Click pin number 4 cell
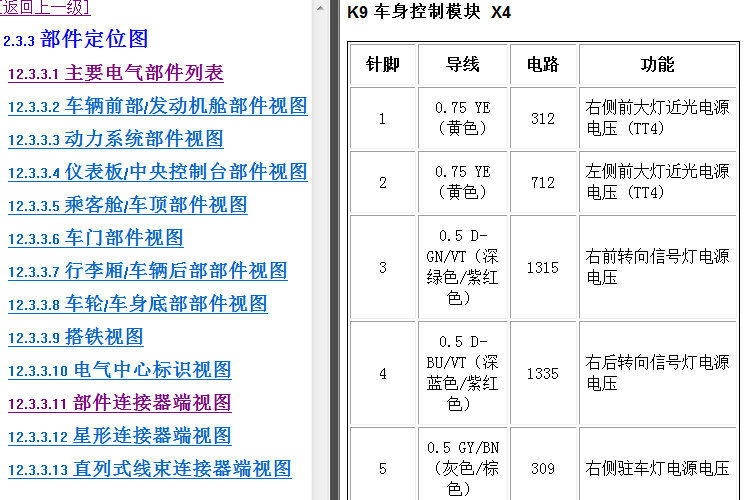Screen dimensions: 752x500 [x=383, y=373]
